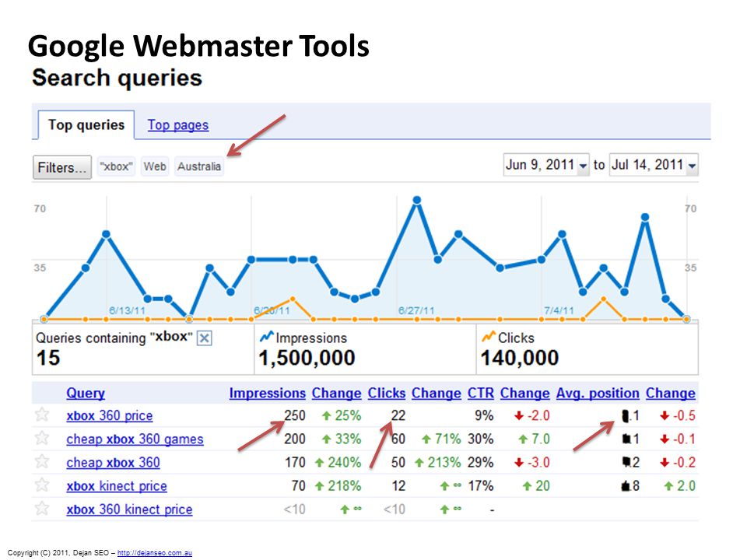Star the xbox 360 price query
This screenshot has height=560, width=747.
coord(42,415)
